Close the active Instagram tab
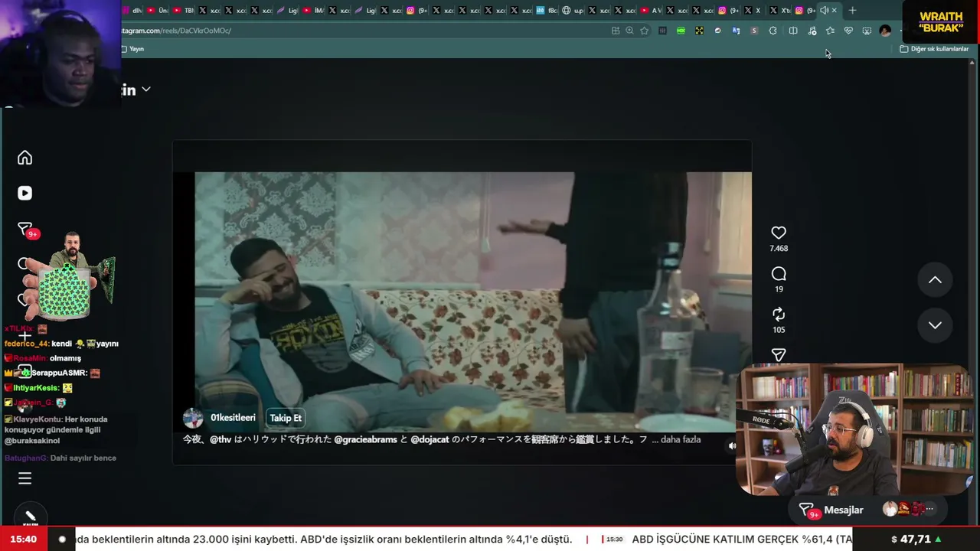The image size is (980, 551). (834, 10)
